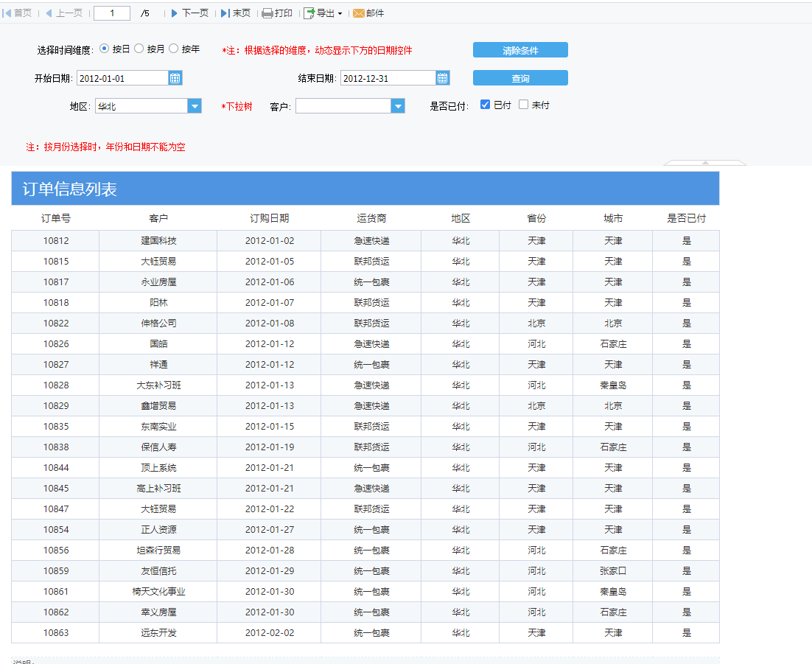Click the 运货商 column header
Screen dimensions: 812x664
(x=371, y=219)
